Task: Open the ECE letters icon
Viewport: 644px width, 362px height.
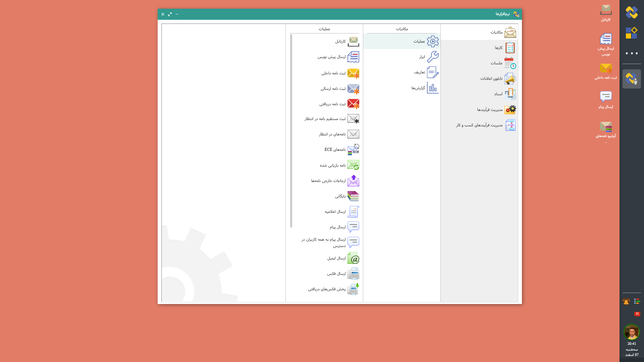Action: (353, 149)
